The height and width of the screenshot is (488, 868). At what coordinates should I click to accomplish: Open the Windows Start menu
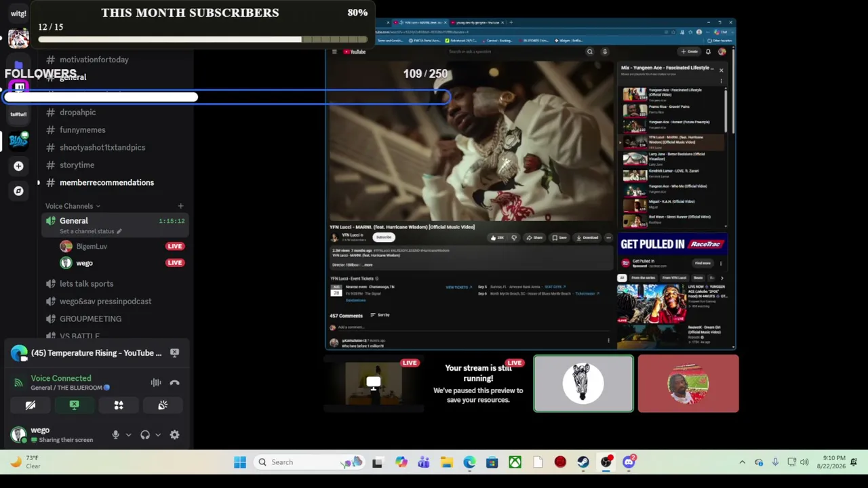pyautogui.click(x=240, y=462)
